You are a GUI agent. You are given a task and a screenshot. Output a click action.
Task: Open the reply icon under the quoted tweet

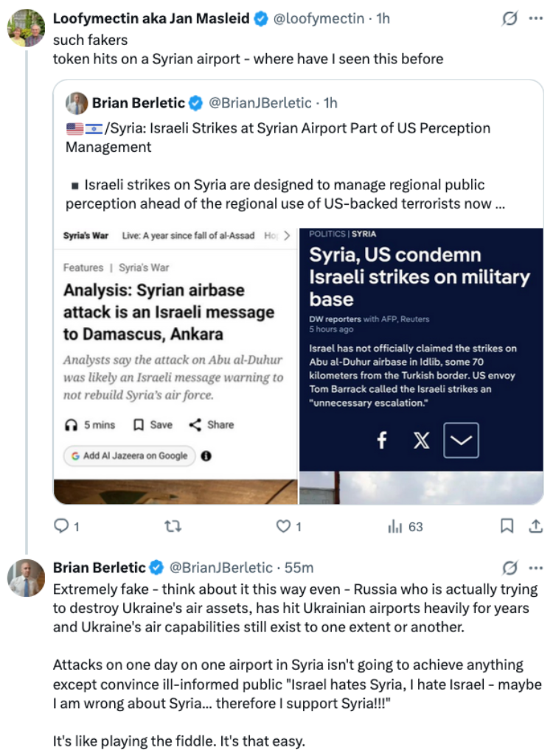(x=61, y=525)
